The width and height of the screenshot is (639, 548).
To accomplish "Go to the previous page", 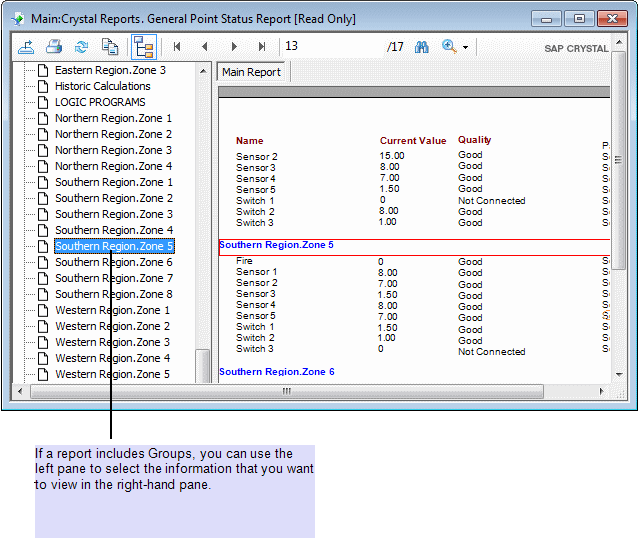I will click(205, 47).
